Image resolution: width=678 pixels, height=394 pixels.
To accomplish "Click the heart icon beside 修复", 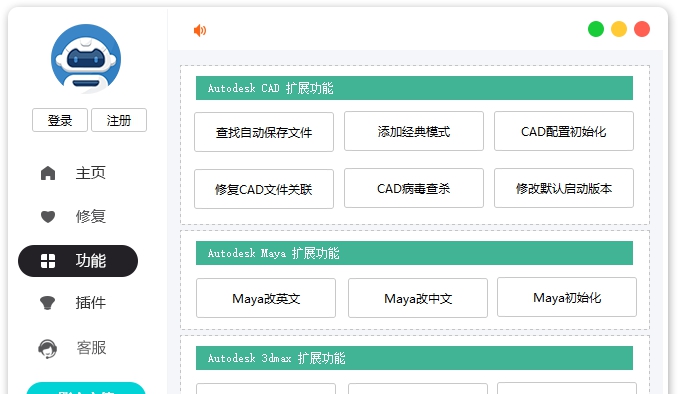I will pos(48,216).
